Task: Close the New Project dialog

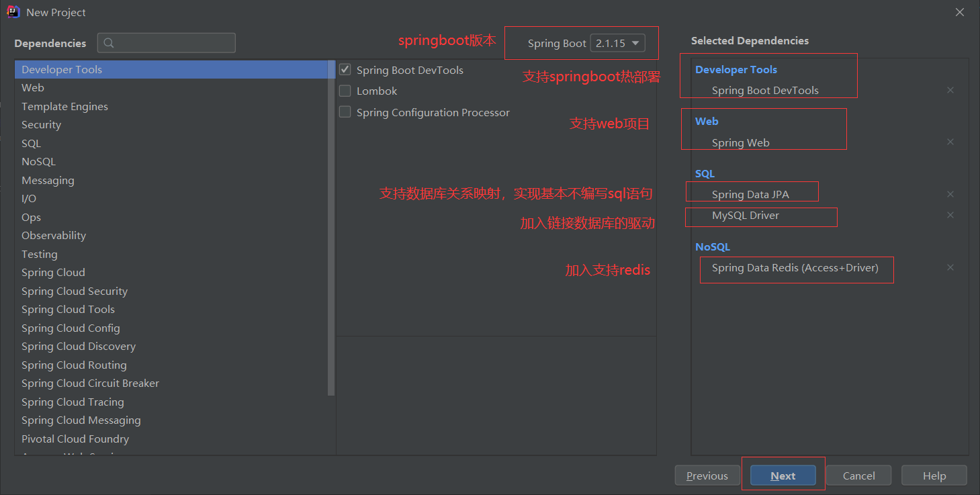Action: coord(960,12)
